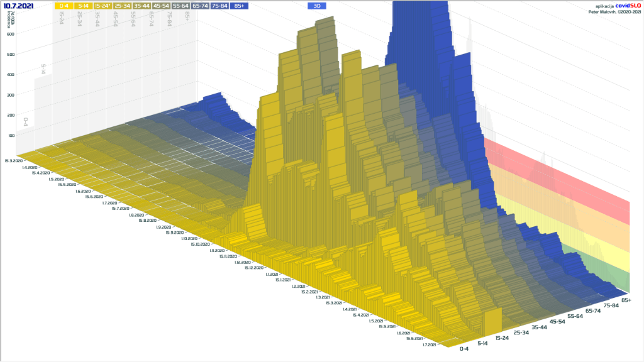The image size is (644, 362).
Task: Open the covidSLO application link
Action: (628, 5)
